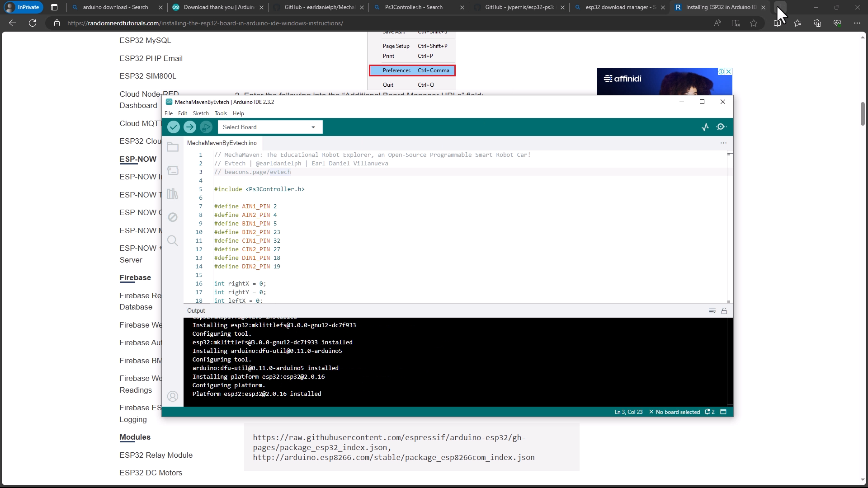Open the ESP32 SIM800L link

(x=148, y=76)
